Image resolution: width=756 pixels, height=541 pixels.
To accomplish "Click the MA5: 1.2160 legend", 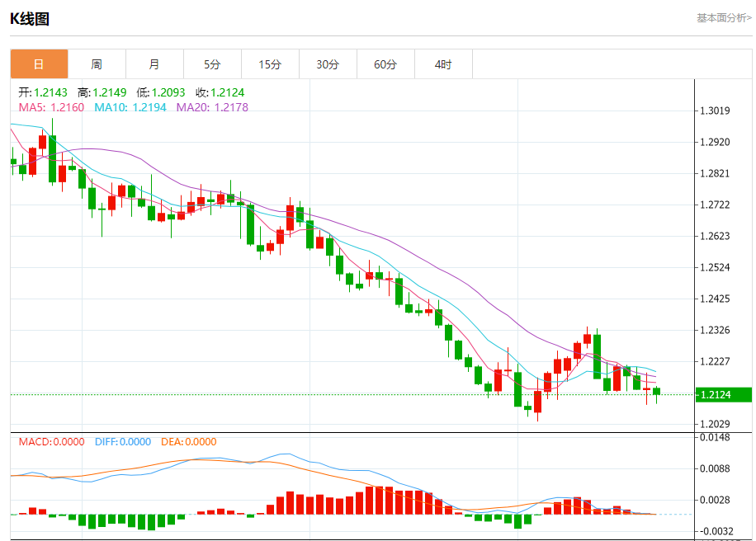I will 52,107.
